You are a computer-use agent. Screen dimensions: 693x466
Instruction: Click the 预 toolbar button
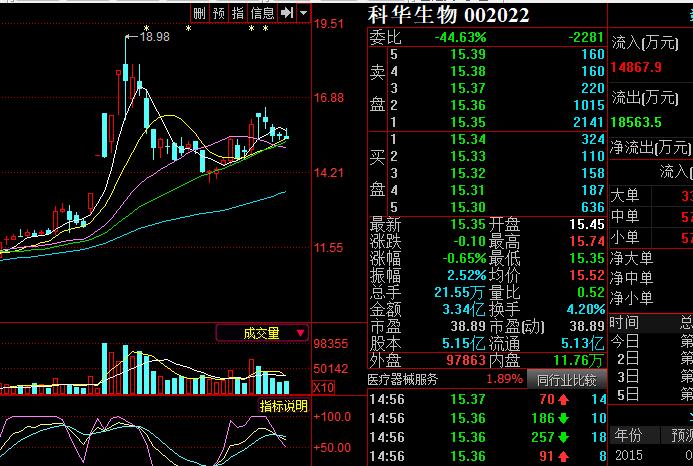[x=218, y=13]
